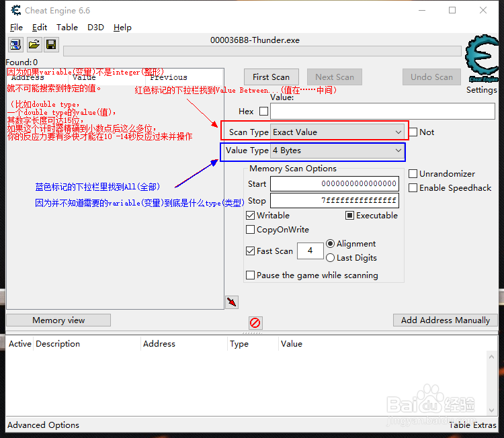
Task: Enable CopyOnWrite checkbox
Action: coord(250,230)
